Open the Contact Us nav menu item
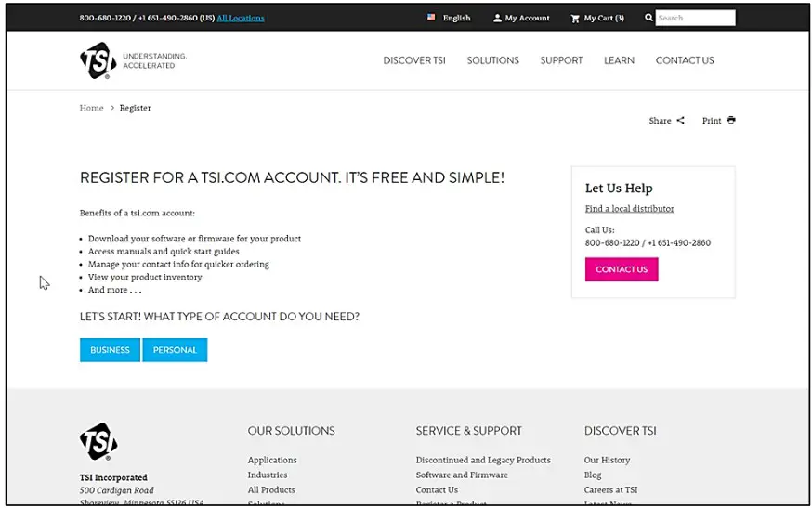This screenshot has width=812, height=508. [685, 60]
